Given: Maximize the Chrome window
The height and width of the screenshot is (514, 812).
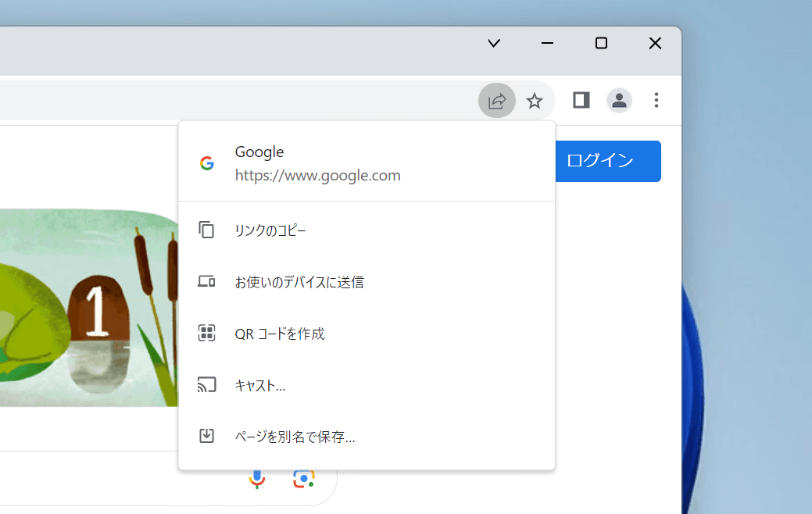Looking at the screenshot, I should pos(601,43).
